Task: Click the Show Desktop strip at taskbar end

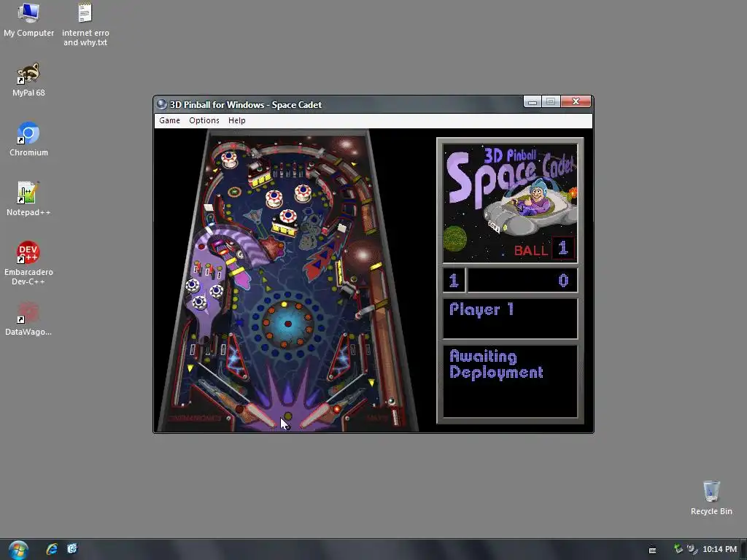Action: 743,550
